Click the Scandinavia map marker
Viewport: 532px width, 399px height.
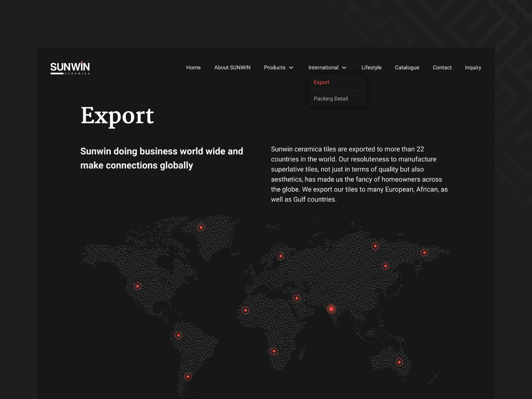pos(281,256)
